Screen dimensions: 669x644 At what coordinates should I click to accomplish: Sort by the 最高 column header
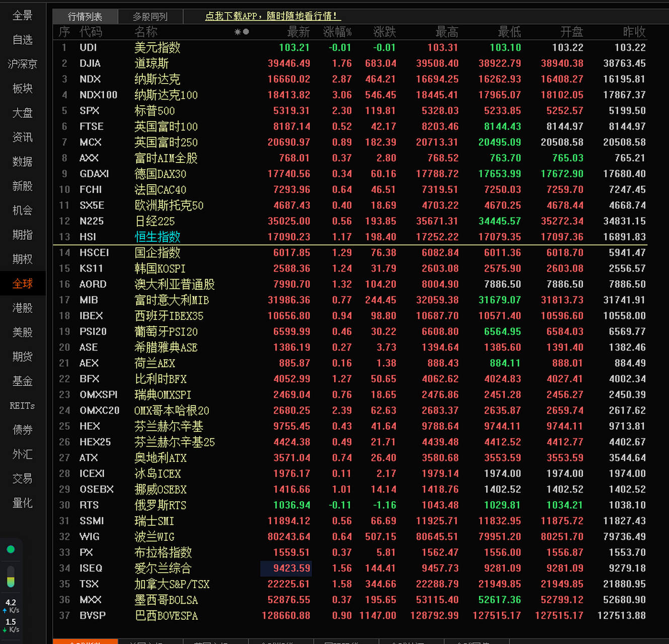pos(447,32)
